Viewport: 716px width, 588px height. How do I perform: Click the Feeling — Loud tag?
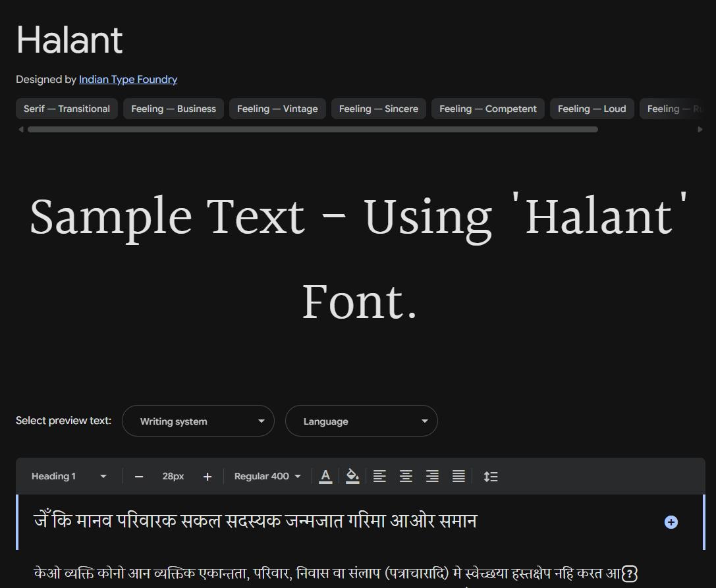pos(592,109)
